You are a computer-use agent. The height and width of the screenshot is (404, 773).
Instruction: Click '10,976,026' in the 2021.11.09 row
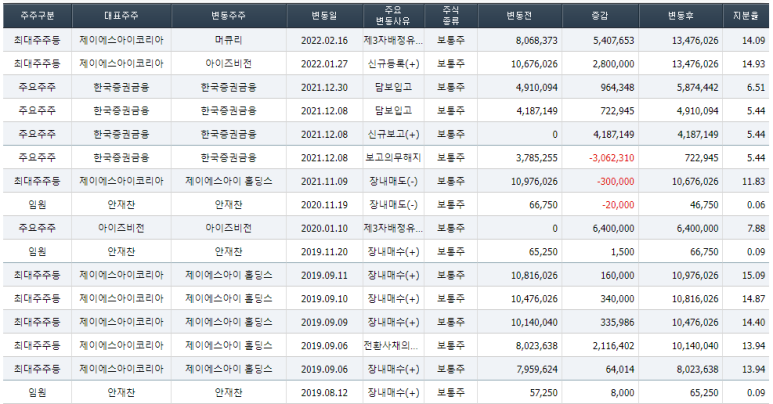534,182
